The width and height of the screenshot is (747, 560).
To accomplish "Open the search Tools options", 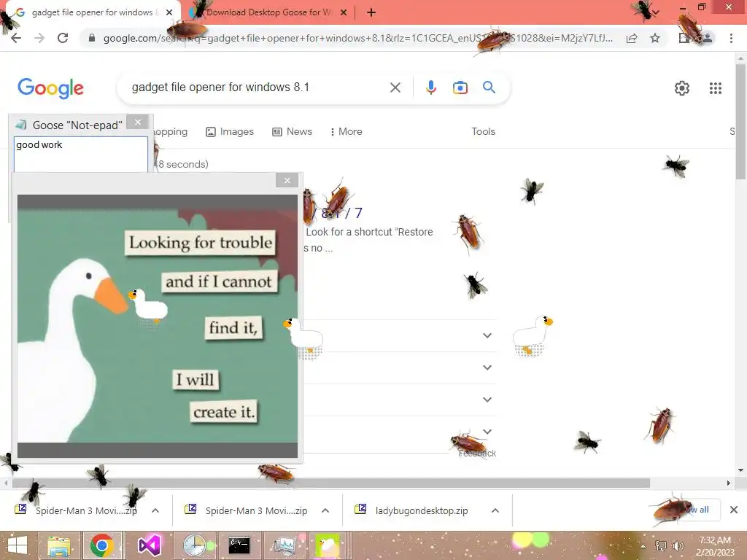I will tap(483, 132).
